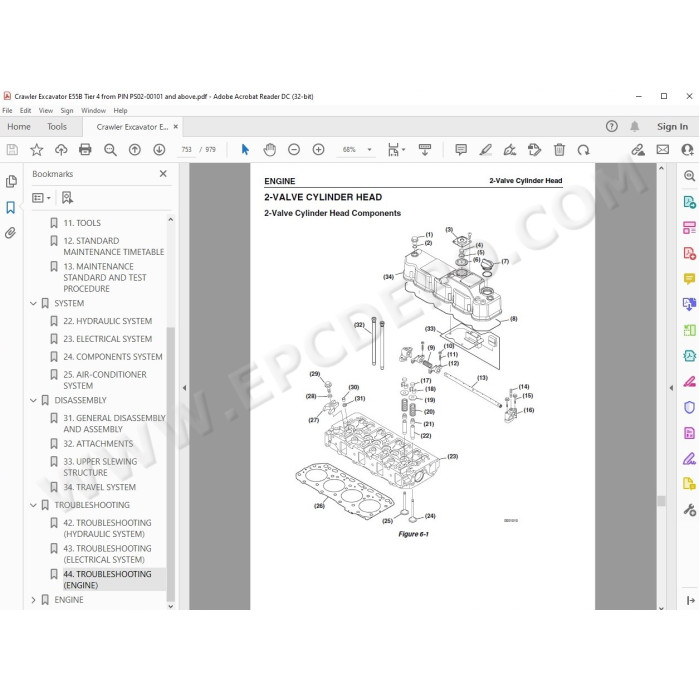Print the document with the printer icon
Screen dimensions: 700x700
[85, 150]
